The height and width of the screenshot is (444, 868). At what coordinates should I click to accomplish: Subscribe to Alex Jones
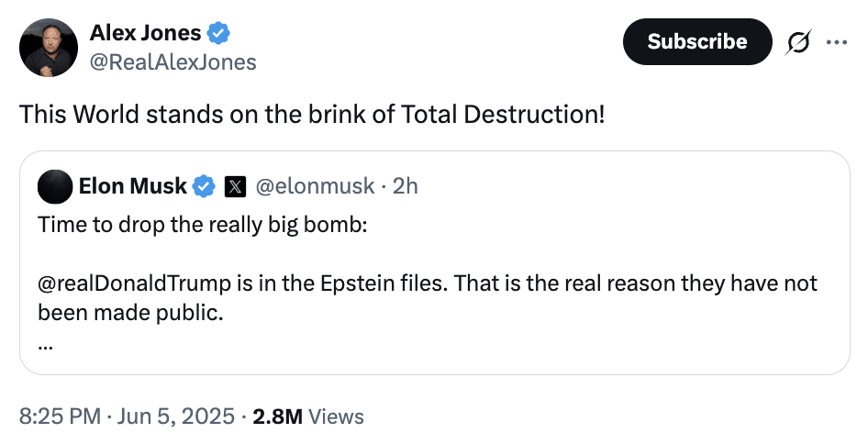click(697, 41)
